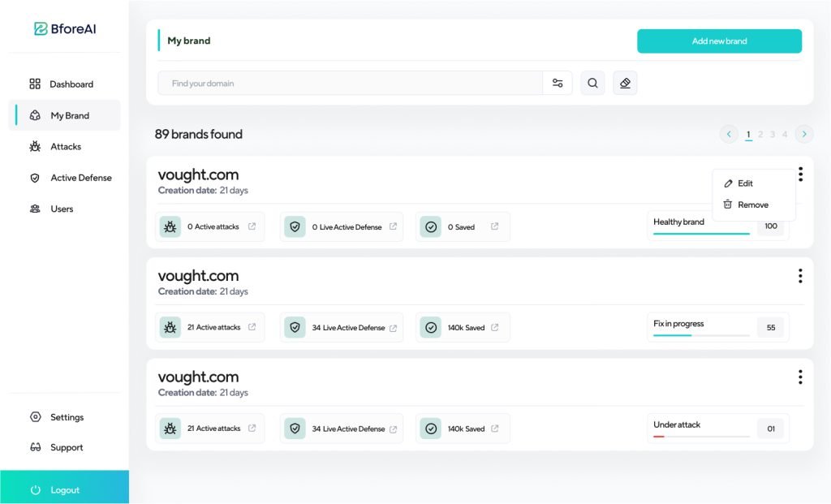
Task: Click the BforeAI logo
Action: pos(65,29)
